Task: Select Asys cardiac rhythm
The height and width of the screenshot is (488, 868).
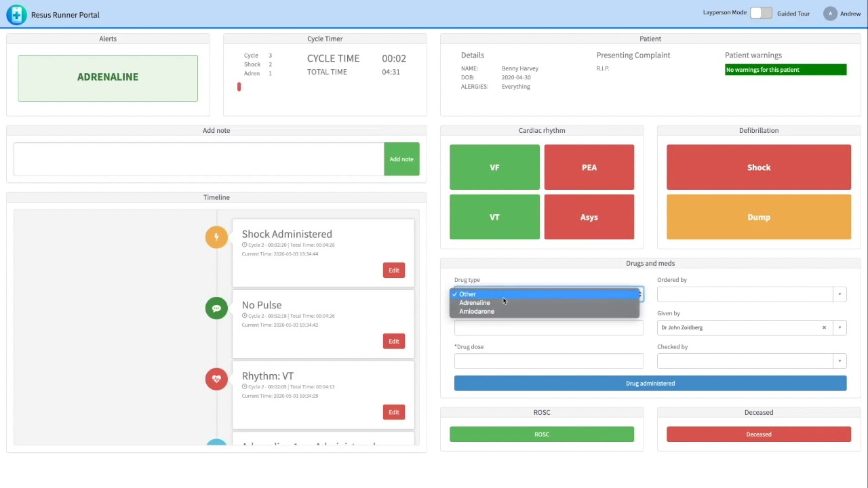Action: tap(589, 217)
